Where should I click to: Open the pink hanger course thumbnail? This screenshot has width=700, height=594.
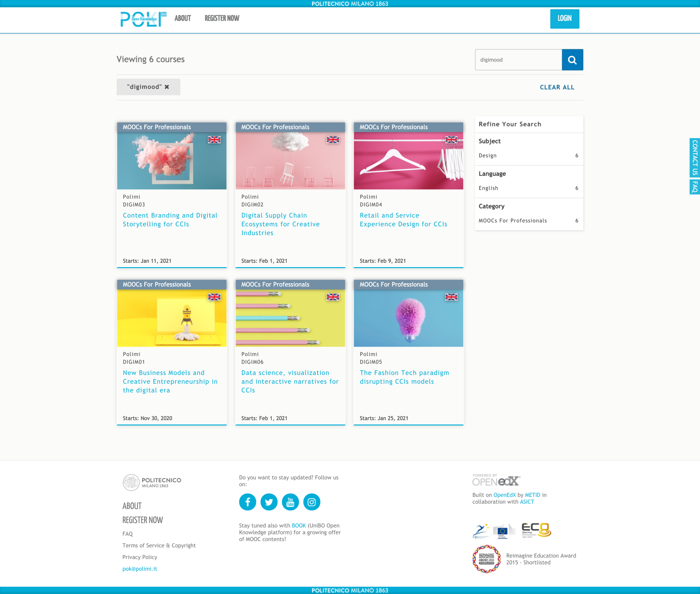point(408,160)
